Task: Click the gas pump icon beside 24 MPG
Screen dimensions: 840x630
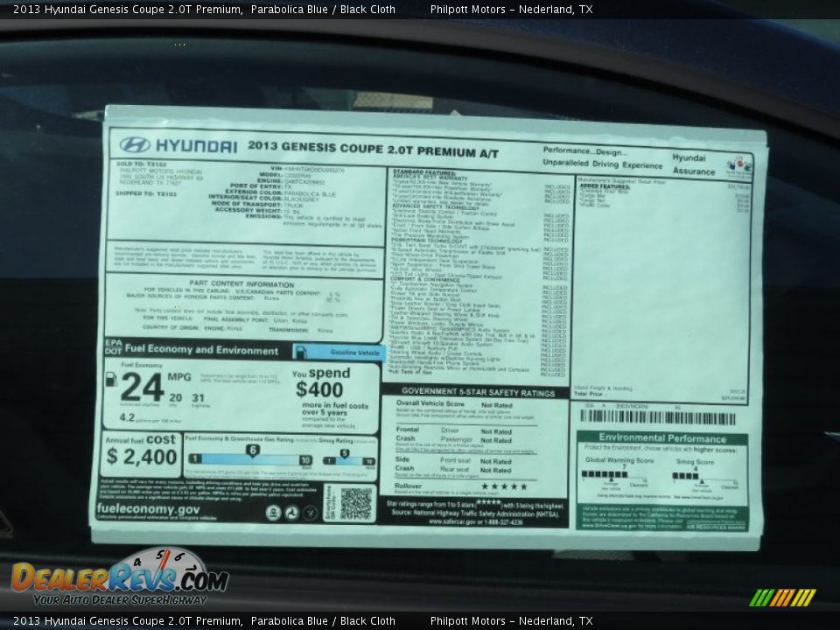Action: pos(111,379)
